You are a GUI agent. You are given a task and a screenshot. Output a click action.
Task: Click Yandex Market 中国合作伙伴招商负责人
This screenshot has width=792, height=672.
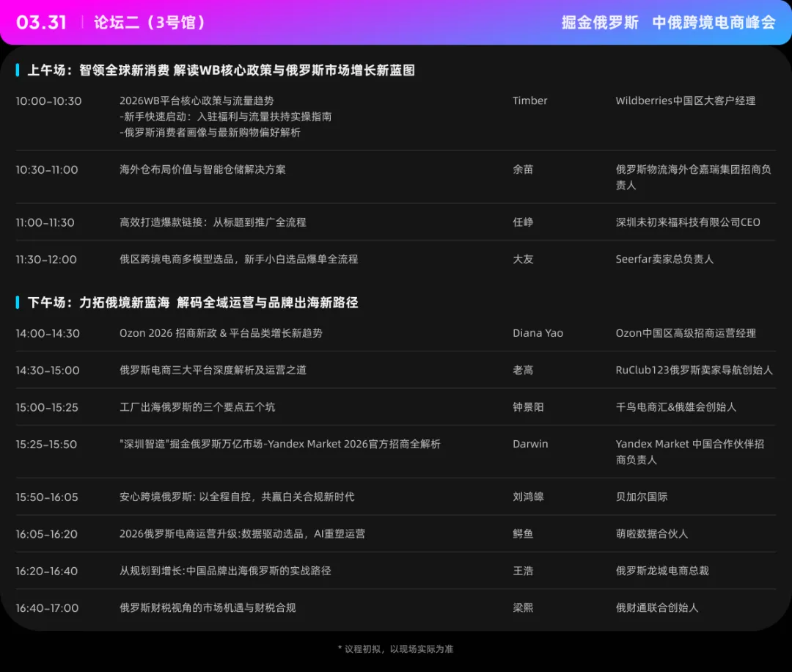[x=689, y=452]
